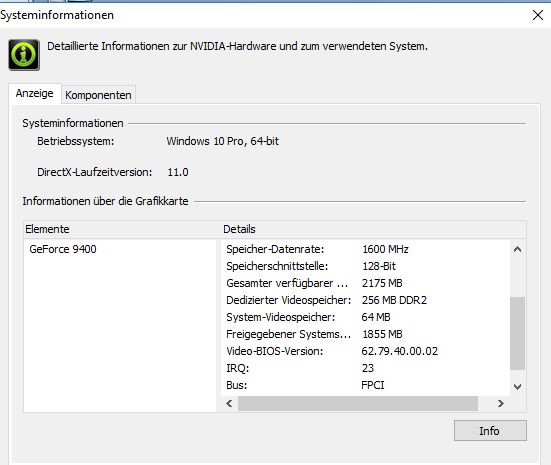
Task: Select GeForce 9400 in Elemente list
Action: click(63, 249)
